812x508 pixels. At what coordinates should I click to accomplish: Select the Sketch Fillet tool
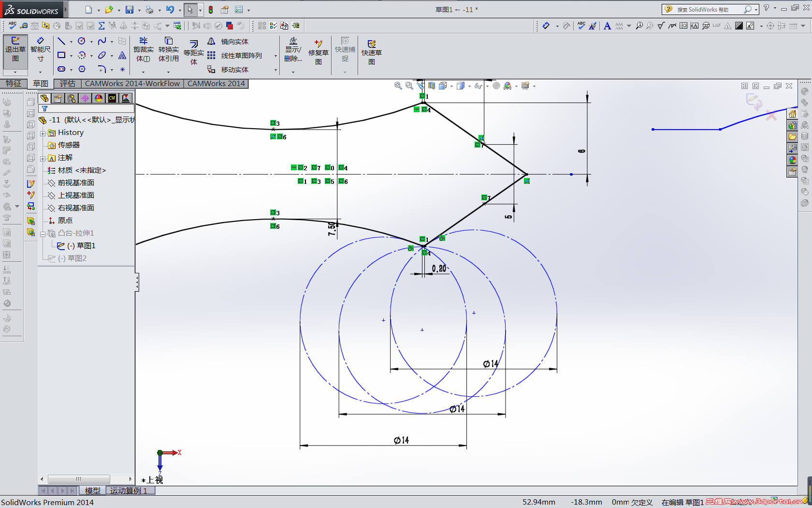(101, 69)
